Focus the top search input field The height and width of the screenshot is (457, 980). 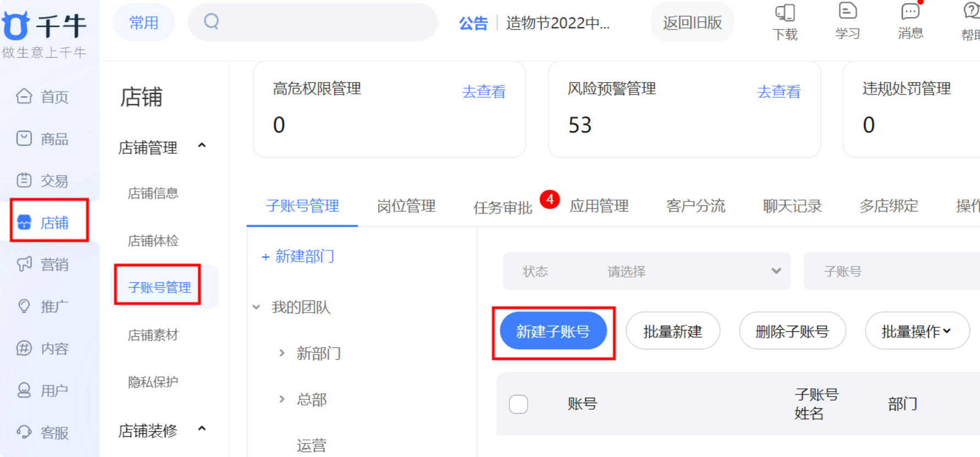coord(313,22)
